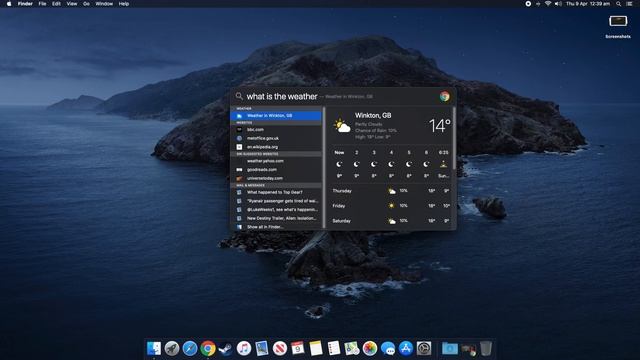Open Google Chrome from the Dock
This screenshot has width=640, height=360.
(x=208, y=349)
